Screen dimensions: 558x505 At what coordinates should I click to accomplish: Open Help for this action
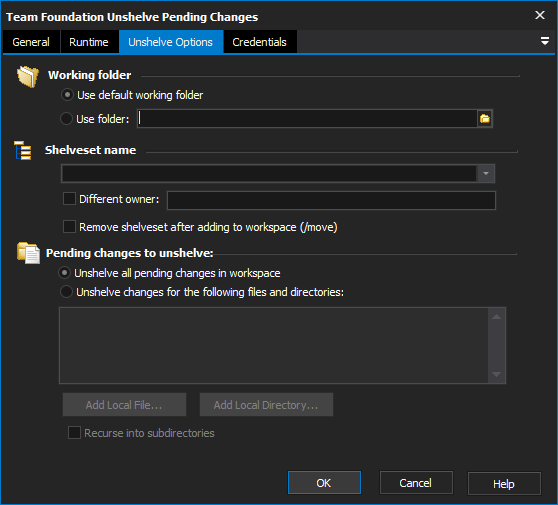tap(504, 484)
